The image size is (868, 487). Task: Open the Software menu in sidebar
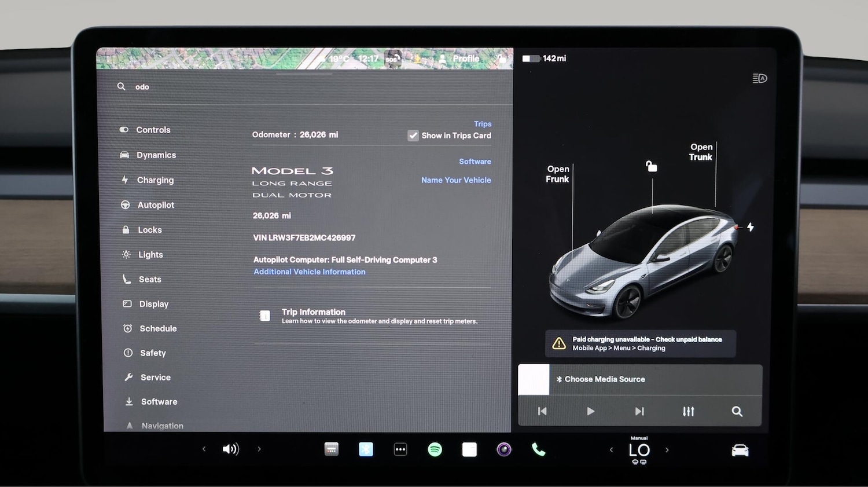pos(152,401)
